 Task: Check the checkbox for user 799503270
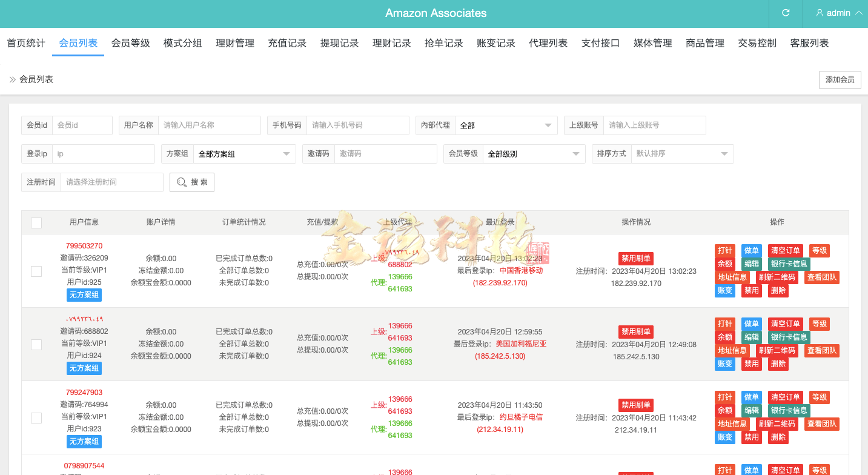36,271
